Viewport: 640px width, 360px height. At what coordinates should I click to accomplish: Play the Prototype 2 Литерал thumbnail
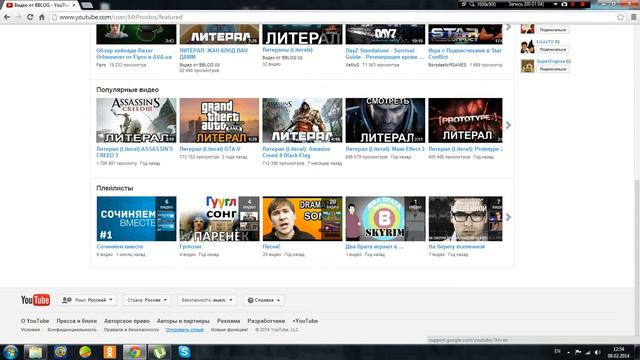[x=465, y=120]
